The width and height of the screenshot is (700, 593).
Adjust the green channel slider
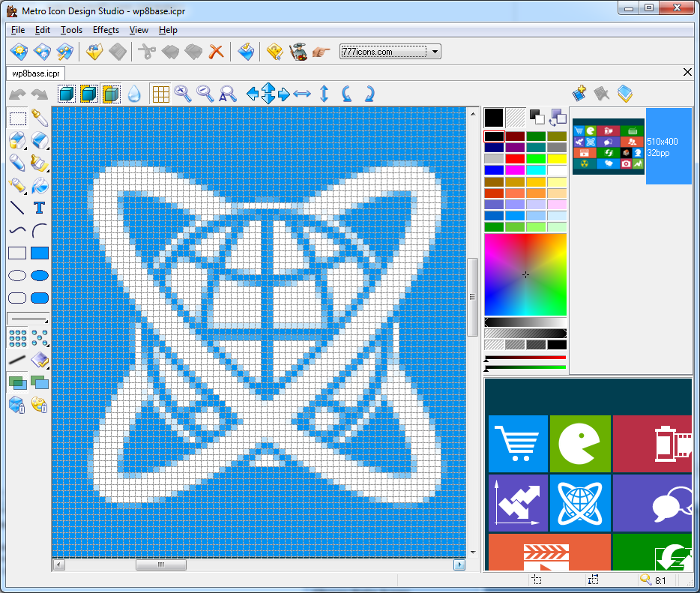pyautogui.click(x=525, y=368)
